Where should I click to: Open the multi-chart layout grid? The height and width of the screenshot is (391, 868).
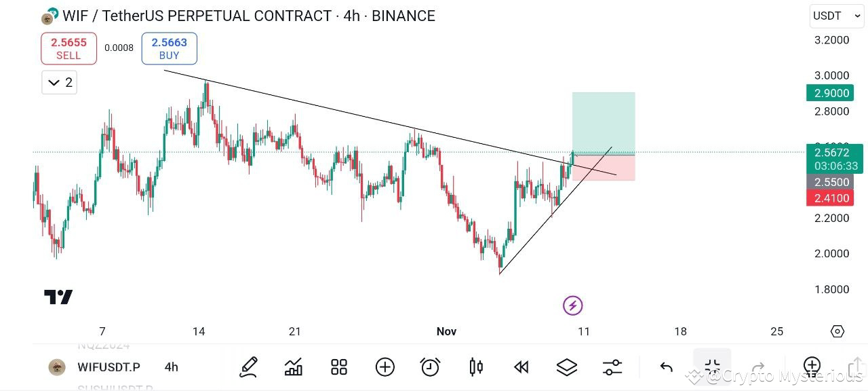pyautogui.click(x=338, y=367)
